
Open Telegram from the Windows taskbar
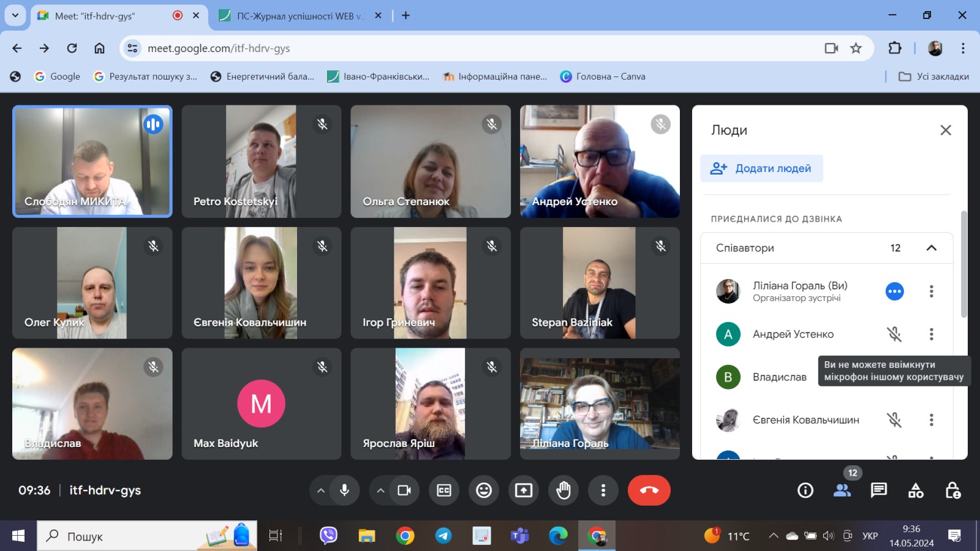point(443,536)
